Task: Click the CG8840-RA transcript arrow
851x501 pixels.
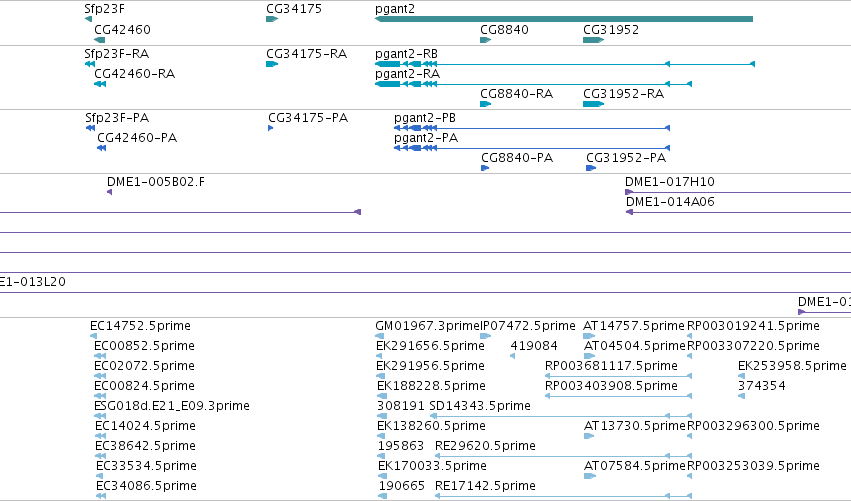Action: pos(486,104)
